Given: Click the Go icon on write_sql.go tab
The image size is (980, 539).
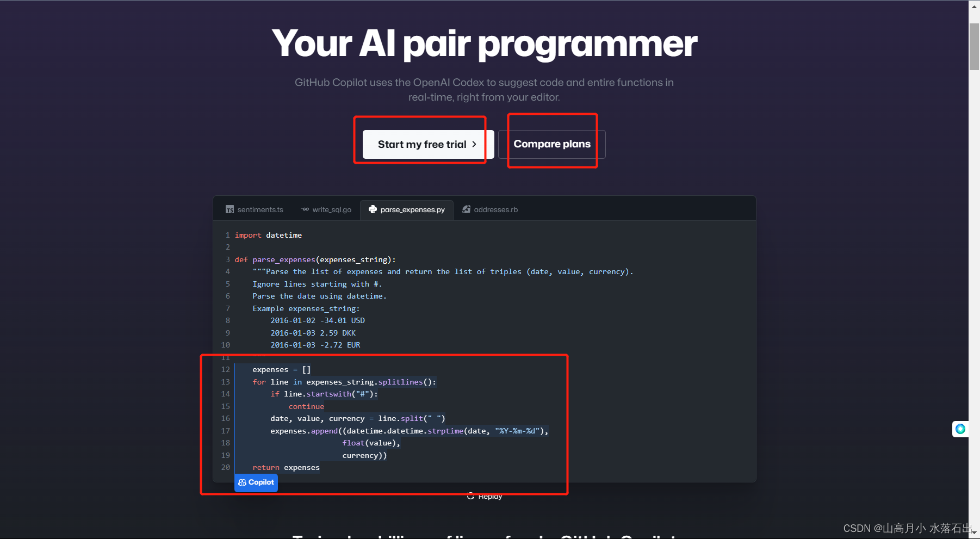Looking at the screenshot, I should click(305, 209).
